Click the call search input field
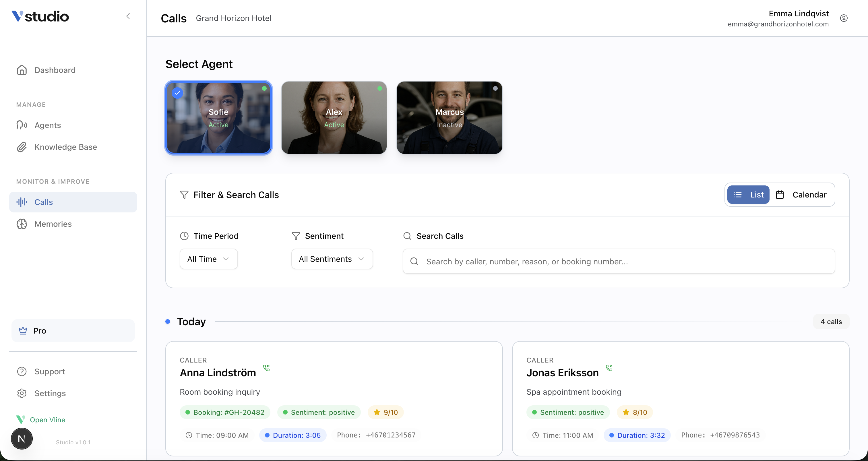 coord(618,261)
